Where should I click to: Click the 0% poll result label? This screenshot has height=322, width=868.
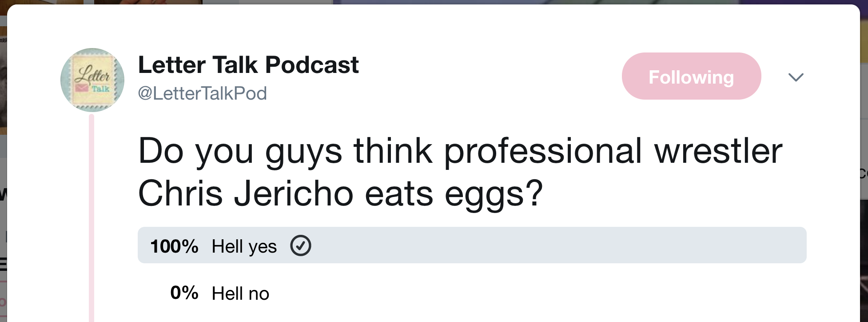184,293
